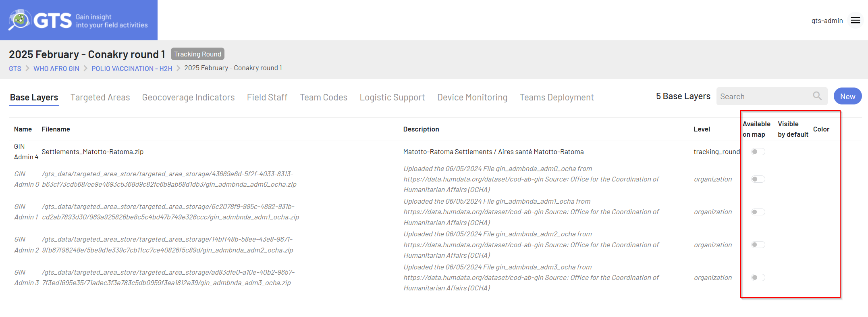This screenshot has width=868, height=317.
Task: Select the Settlements_Matotto-Ratoma.zip filename
Action: (93, 152)
